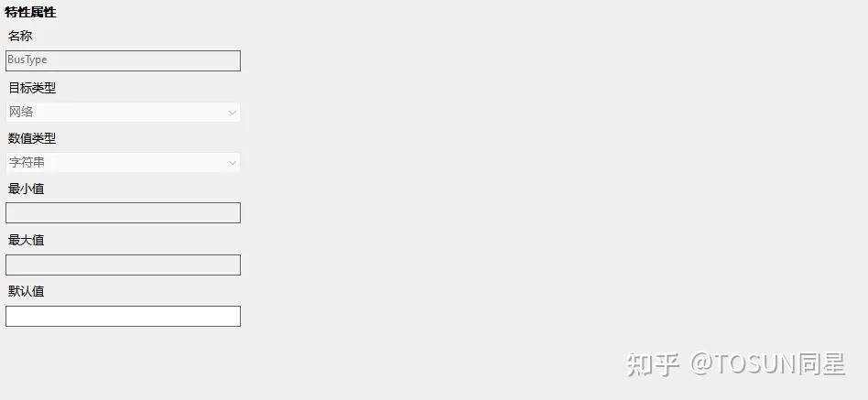
Task: Focus the 最小值 input box
Action: (123, 213)
